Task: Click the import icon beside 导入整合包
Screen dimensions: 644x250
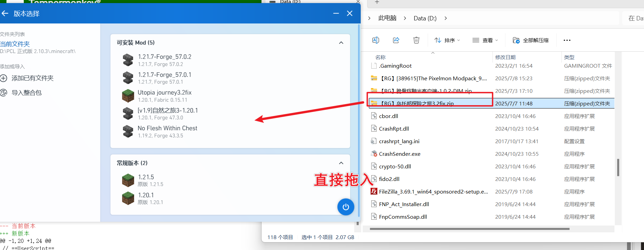Action: (3, 93)
